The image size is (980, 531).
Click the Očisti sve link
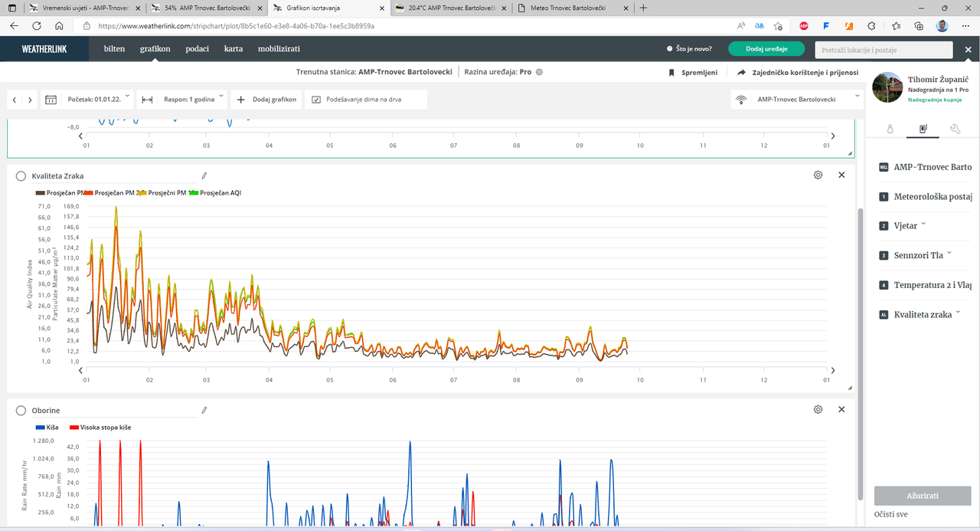tap(891, 515)
